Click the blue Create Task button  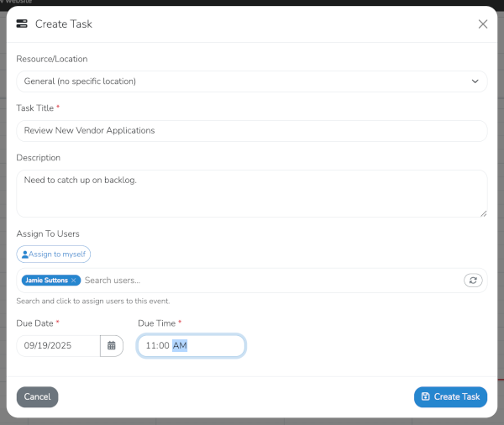pyautogui.click(x=450, y=396)
